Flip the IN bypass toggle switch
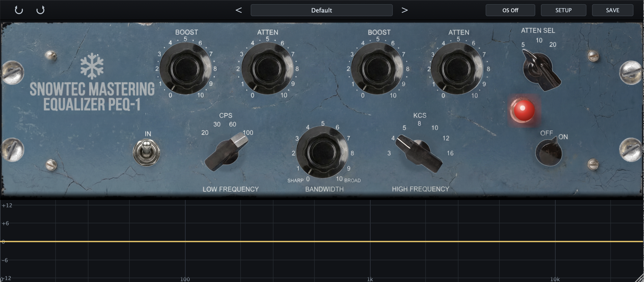 tap(146, 152)
